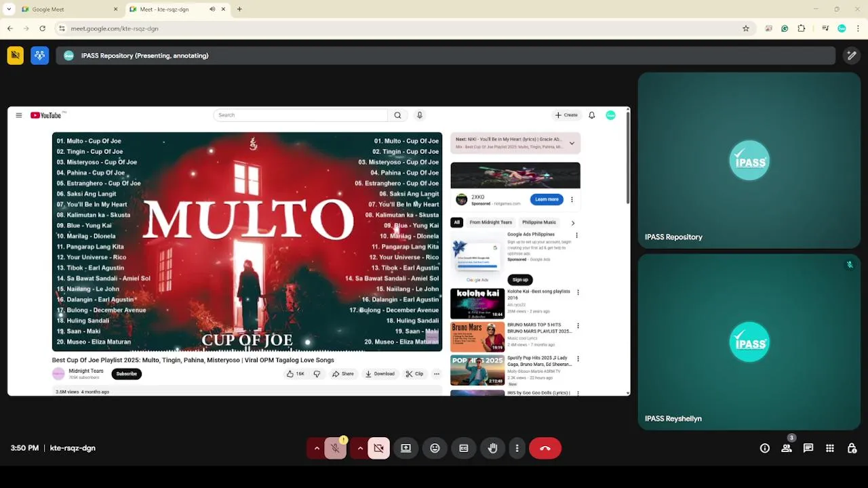Open Chrome three-dot menu
Viewport: 868px width, 488px height.
click(859, 28)
